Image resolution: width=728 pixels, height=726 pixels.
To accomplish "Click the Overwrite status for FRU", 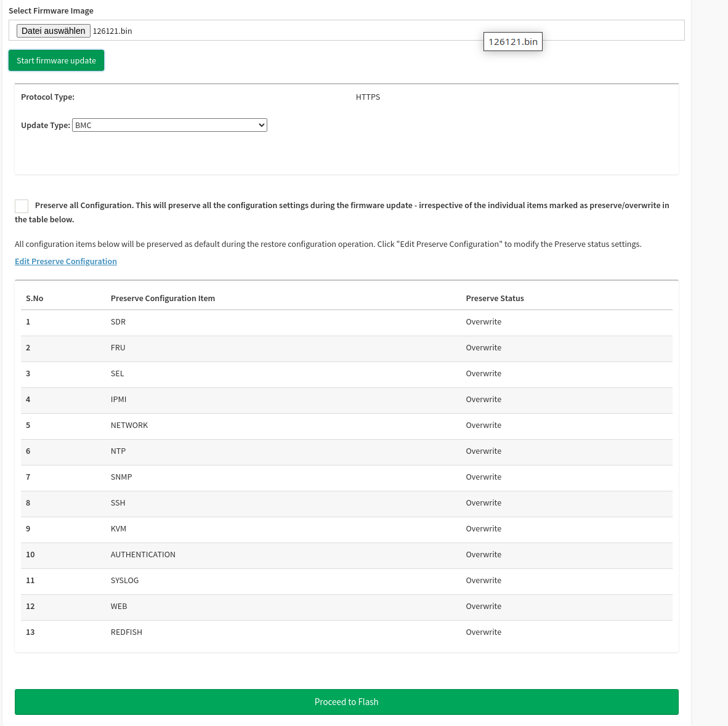I will click(483, 348).
